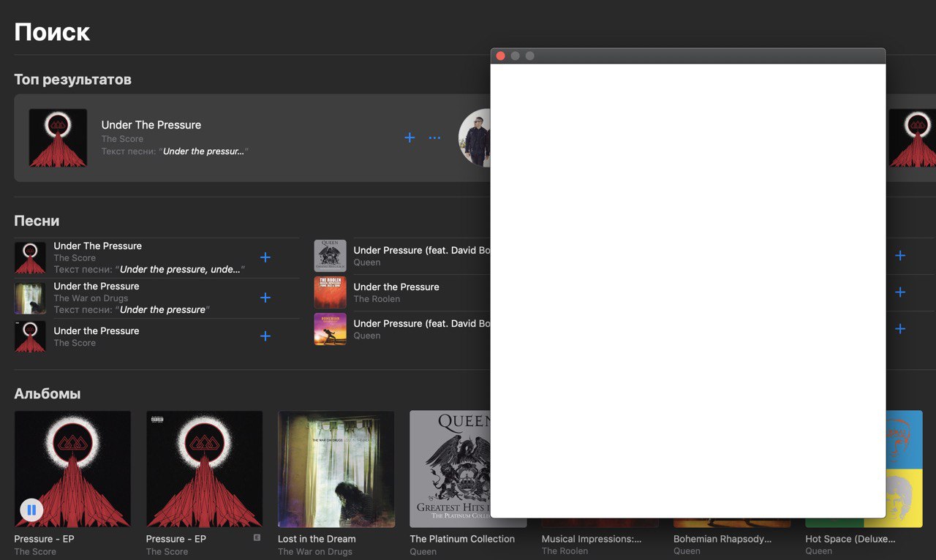Add The War on Drugs song to library

coord(265,298)
